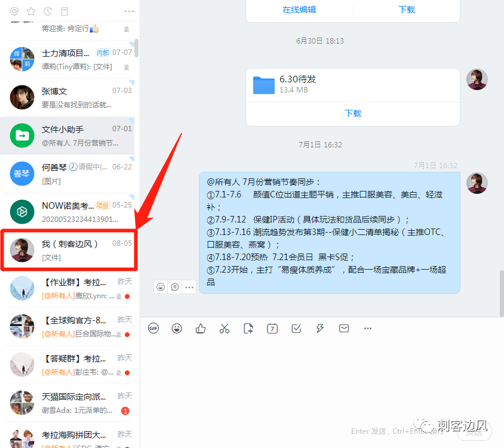This screenshot has width=504, height=448.
Task: Click the 7月份营销节奏同步 message bubble
Action: [x=330, y=233]
